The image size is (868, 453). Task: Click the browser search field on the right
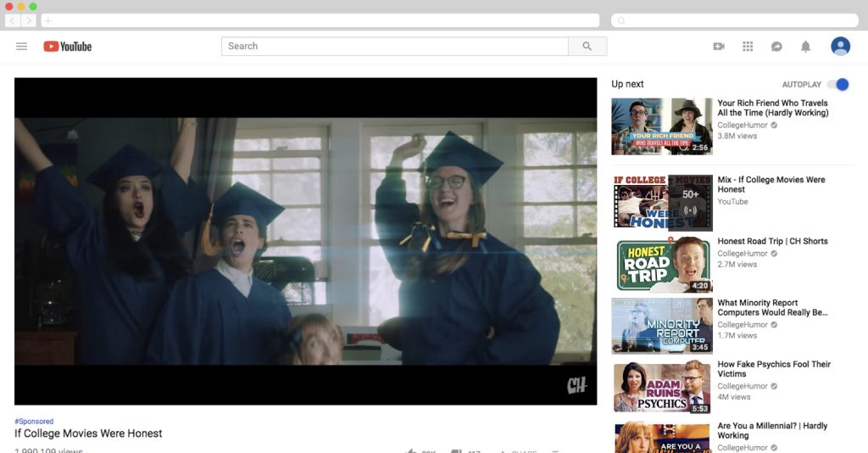point(735,20)
